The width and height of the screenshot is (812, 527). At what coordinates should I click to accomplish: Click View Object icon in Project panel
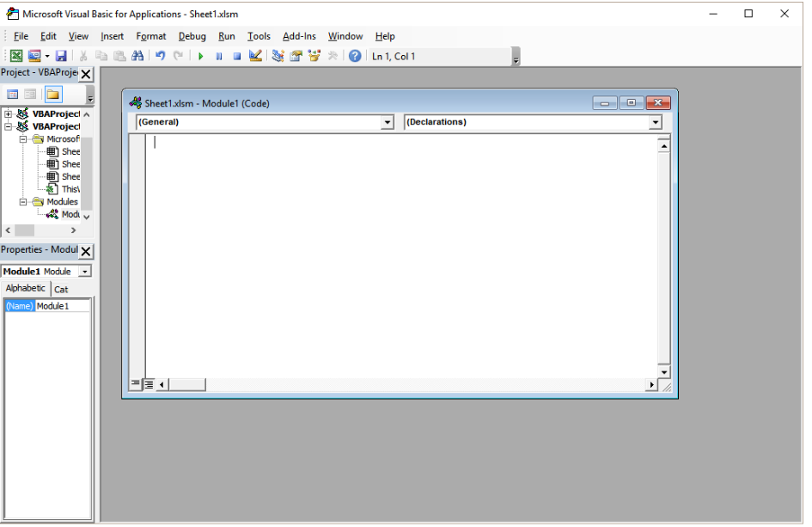click(30, 95)
